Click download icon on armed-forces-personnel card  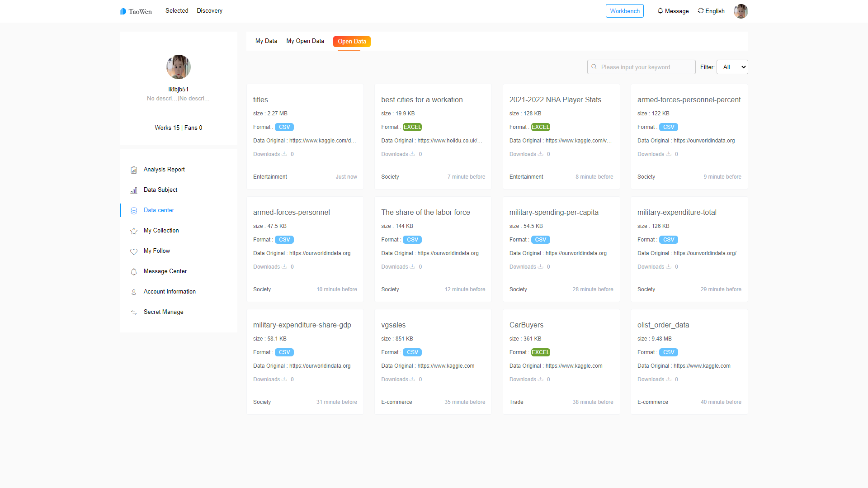pyautogui.click(x=284, y=266)
